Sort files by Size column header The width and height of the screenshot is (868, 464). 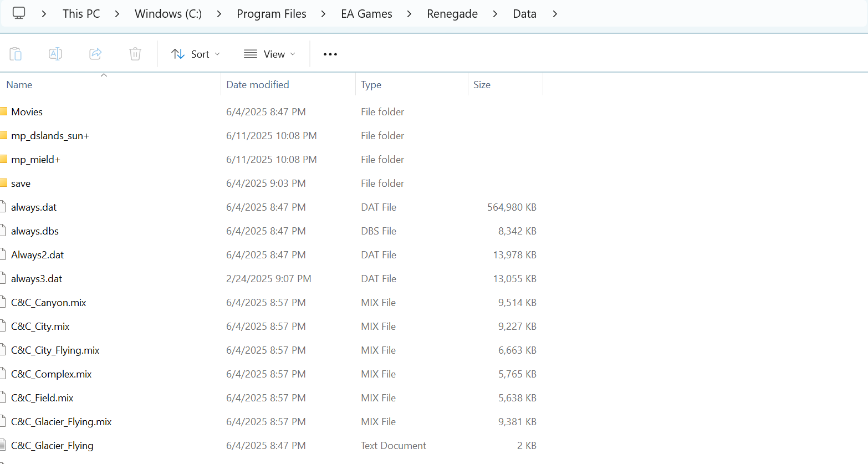[482, 85]
